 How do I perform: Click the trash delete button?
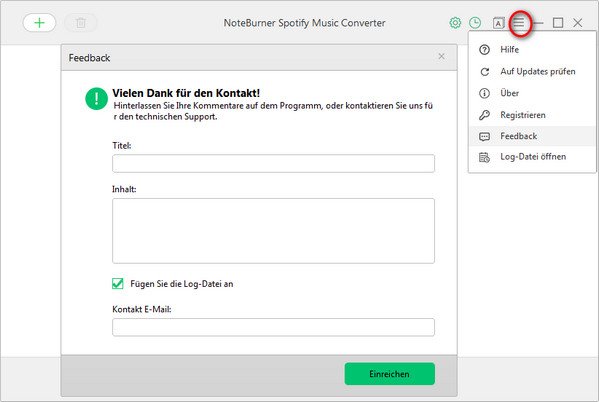tap(81, 23)
